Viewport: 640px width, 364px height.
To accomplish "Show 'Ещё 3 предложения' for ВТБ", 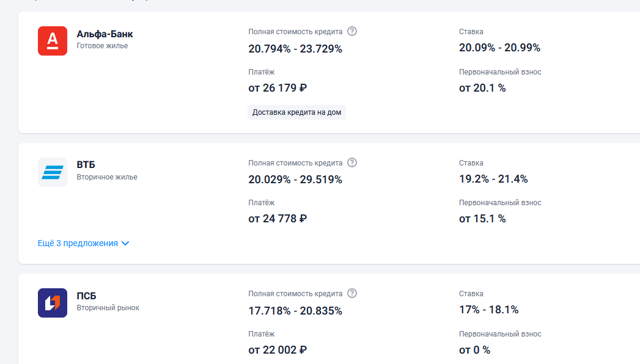I will point(78,243).
